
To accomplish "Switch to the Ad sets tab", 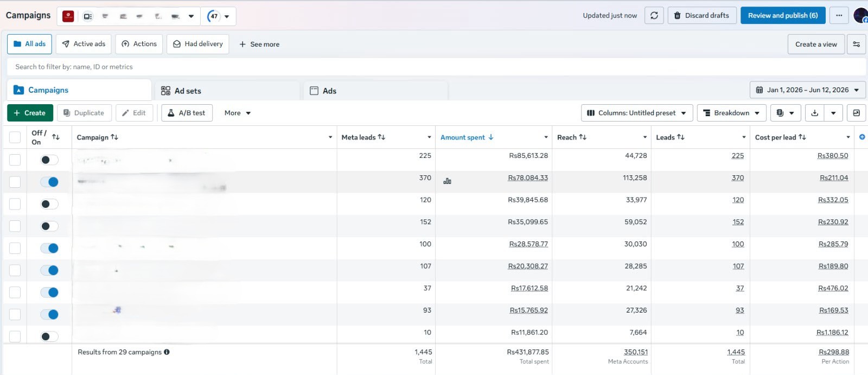I will click(x=227, y=91).
